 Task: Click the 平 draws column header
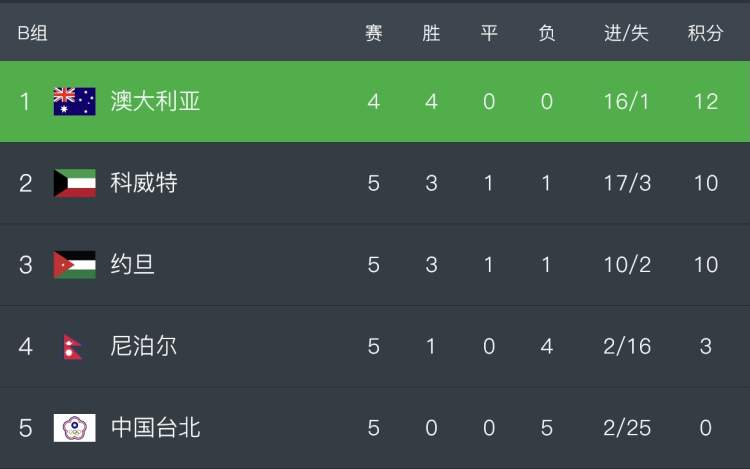489,33
